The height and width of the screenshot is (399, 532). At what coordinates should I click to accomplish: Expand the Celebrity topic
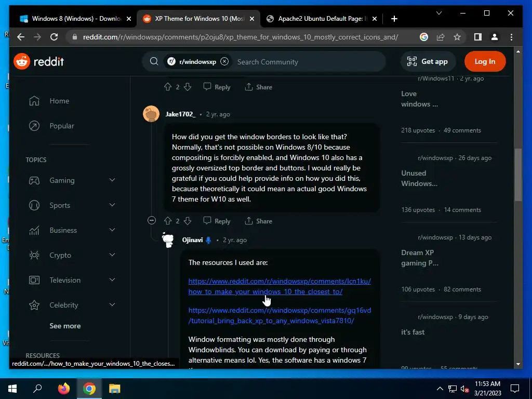(x=112, y=304)
